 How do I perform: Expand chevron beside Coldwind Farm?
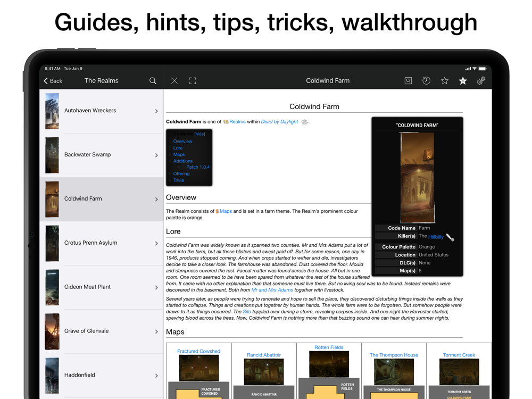(x=156, y=199)
